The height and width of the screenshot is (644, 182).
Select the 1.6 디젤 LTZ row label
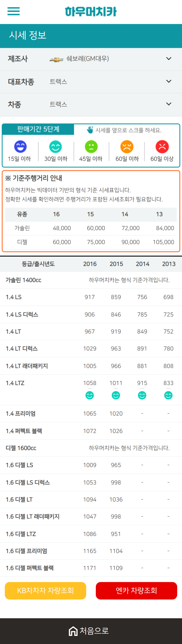(x=21, y=534)
